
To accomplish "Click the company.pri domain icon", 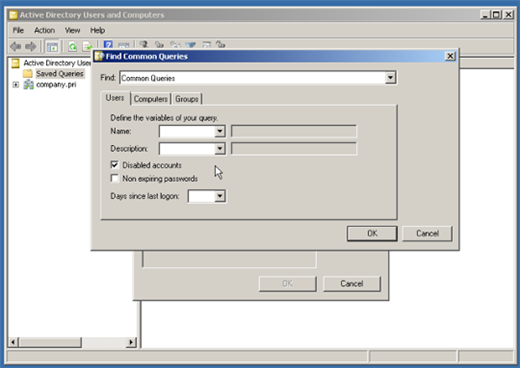I will (x=28, y=84).
